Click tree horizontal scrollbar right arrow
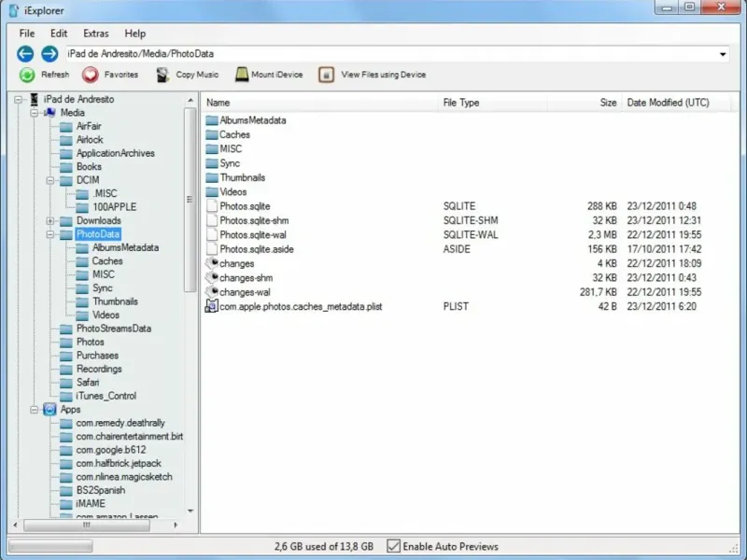Screen dimensions: 747x560 click(x=176, y=525)
